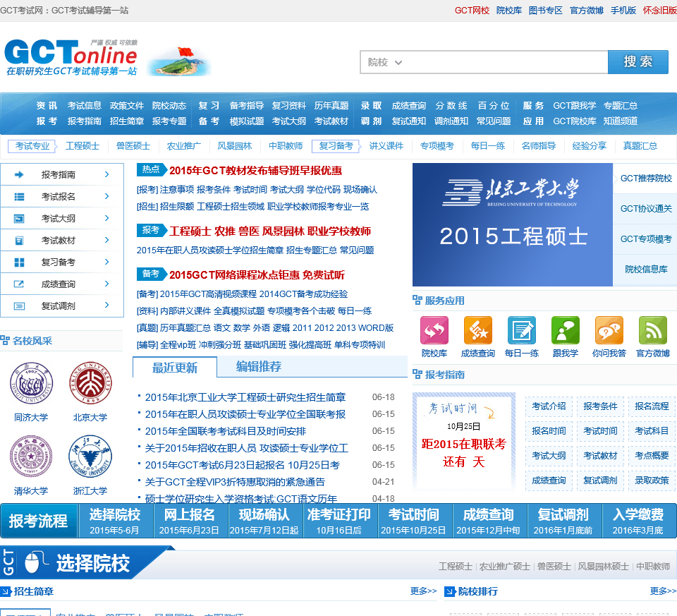Viewport: 677px width, 616px height.
Task: Open the 每日一练 notepad icon
Action: pos(522,330)
